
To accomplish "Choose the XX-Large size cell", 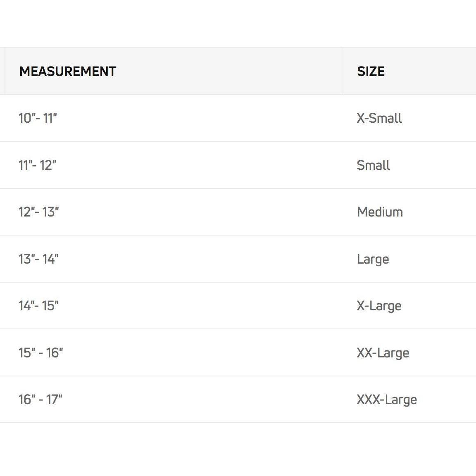I will (x=383, y=353).
